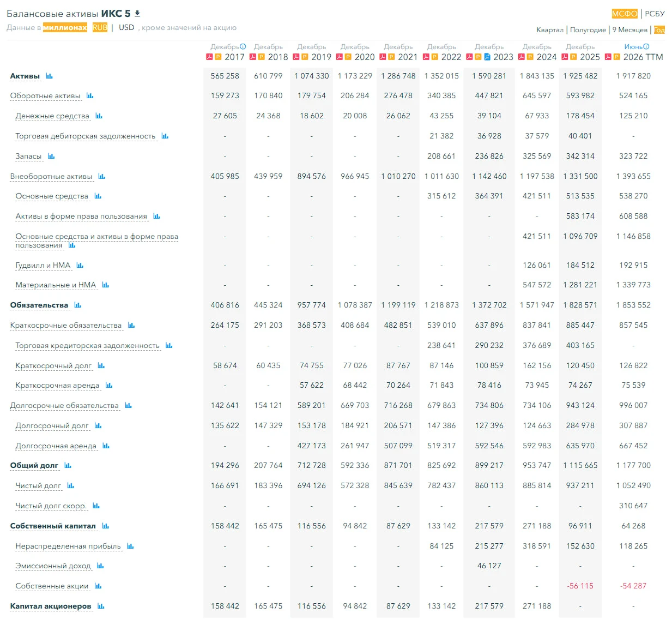
Task: Show chart for Гудвилл и НМА
Action: [x=80, y=265]
